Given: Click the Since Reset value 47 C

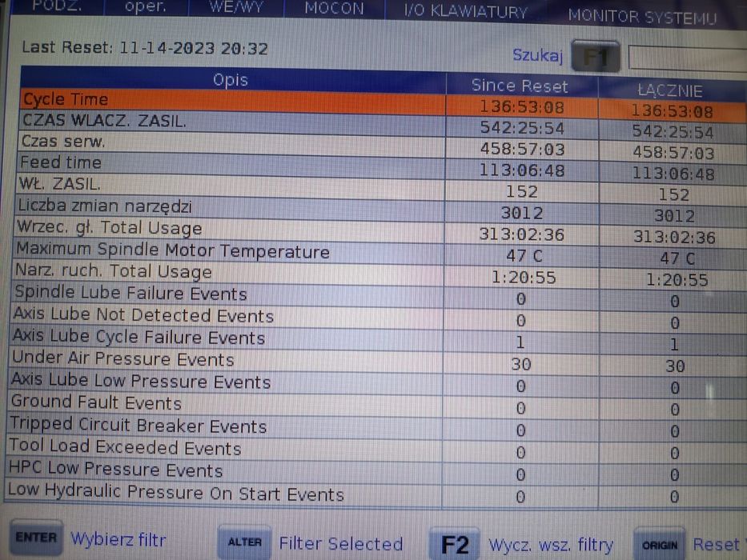Looking at the screenshot, I should tap(524, 256).
